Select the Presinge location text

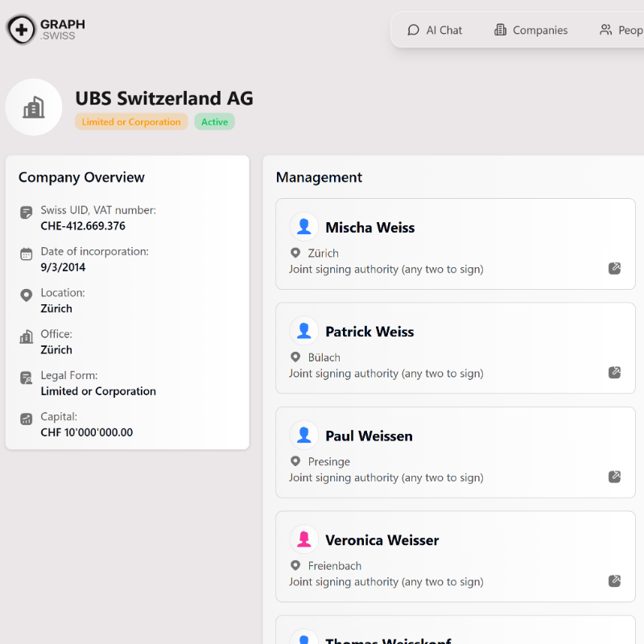click(x=329, y=462)
